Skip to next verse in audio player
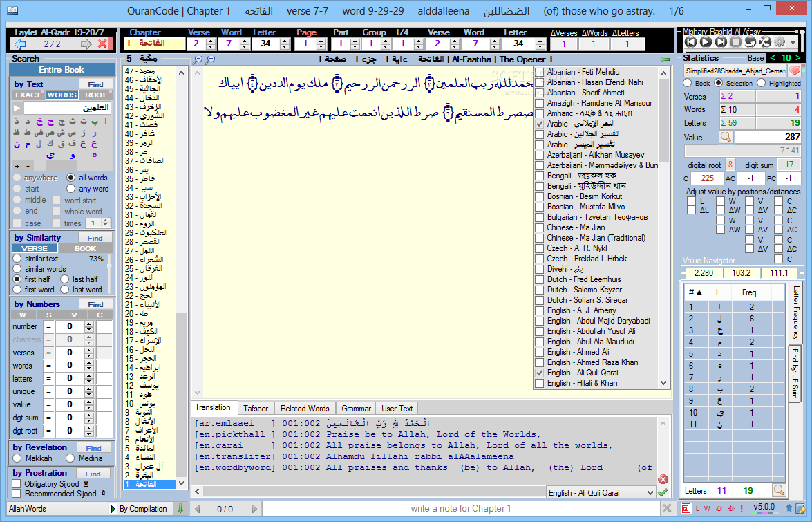Image resolution: width=812 pixels, height=522 pixels. coord(720,42)
